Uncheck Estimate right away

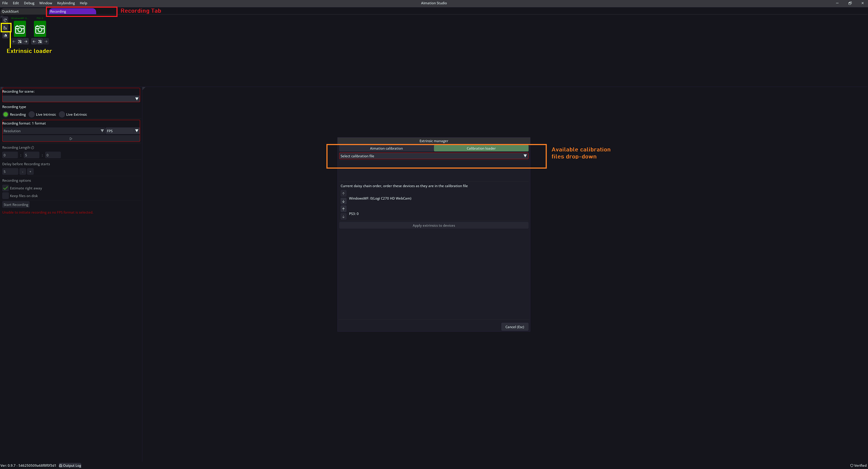tap(6, 188)
